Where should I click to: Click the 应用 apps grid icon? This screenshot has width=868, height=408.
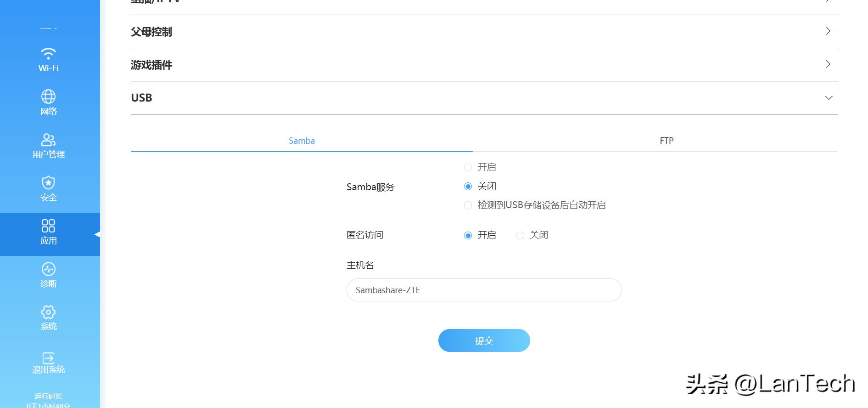48,226
